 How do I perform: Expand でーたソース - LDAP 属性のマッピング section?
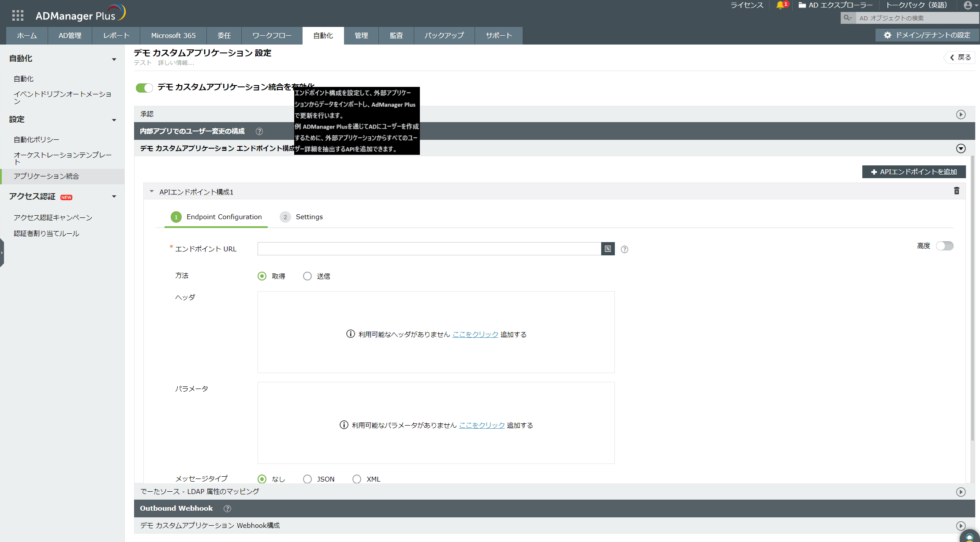[961, 492]
